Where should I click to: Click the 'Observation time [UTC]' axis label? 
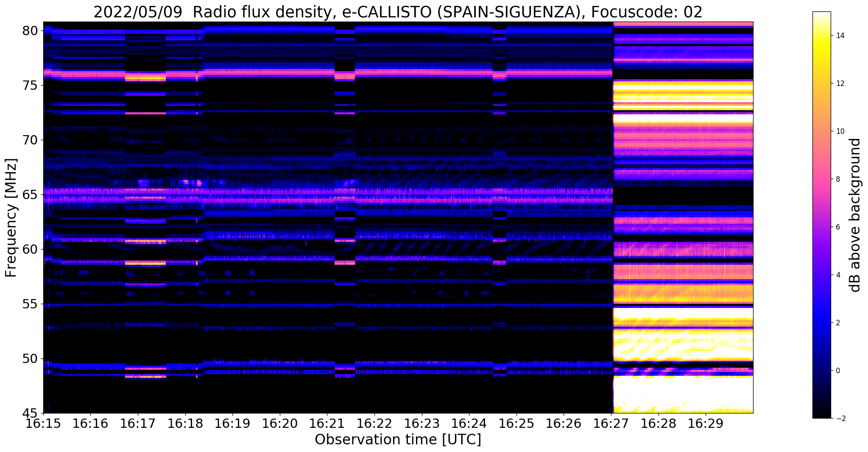[398, 440]
